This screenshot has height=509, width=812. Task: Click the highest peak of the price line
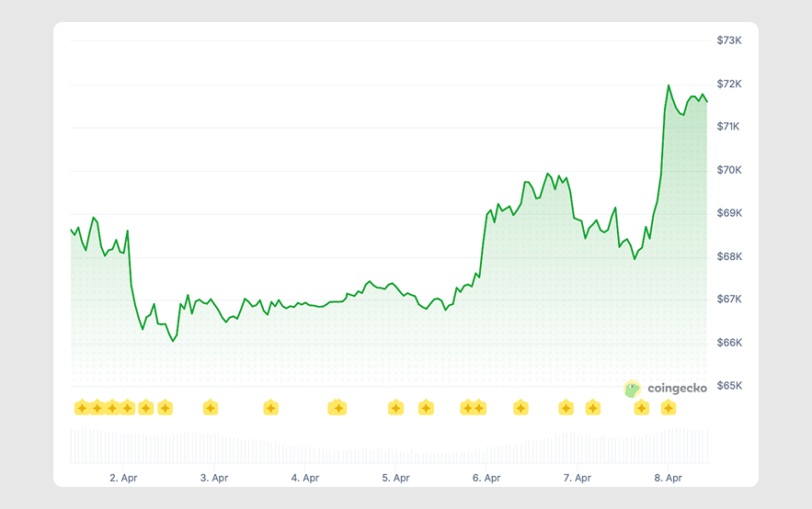(669, 85)
